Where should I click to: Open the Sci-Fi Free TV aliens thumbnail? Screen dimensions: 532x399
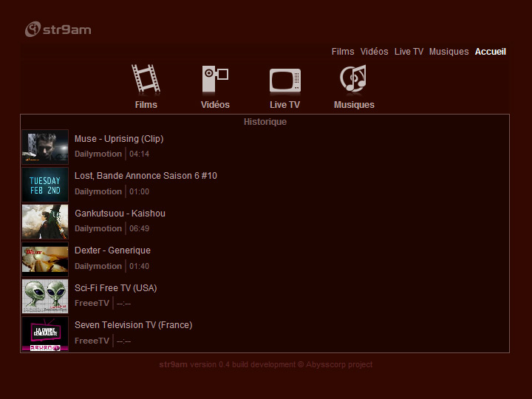45,296
